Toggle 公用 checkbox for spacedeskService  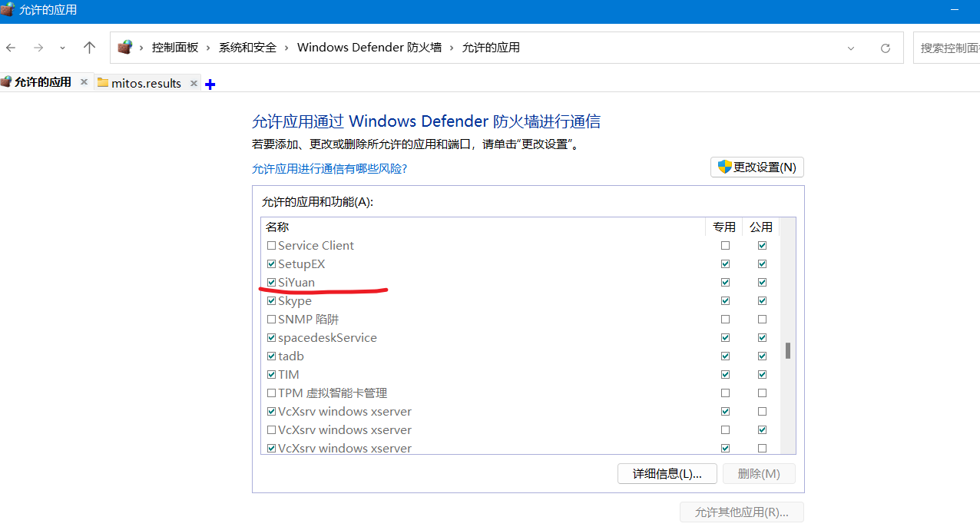[762, 338]
